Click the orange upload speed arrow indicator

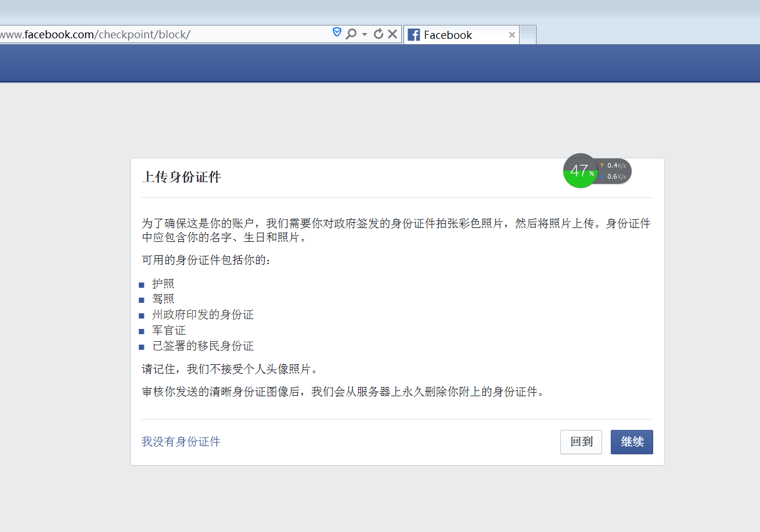pos(601,165)
